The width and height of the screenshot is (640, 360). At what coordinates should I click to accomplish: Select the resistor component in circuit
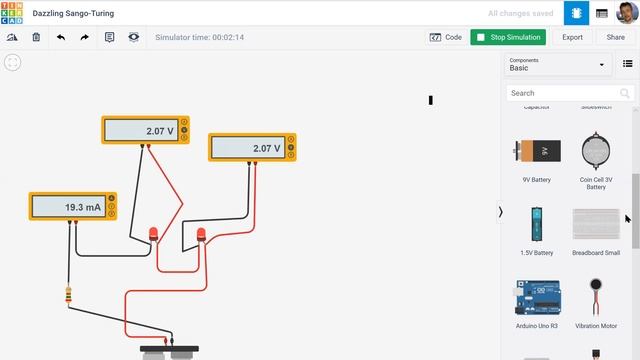click(x=68, y=295)
